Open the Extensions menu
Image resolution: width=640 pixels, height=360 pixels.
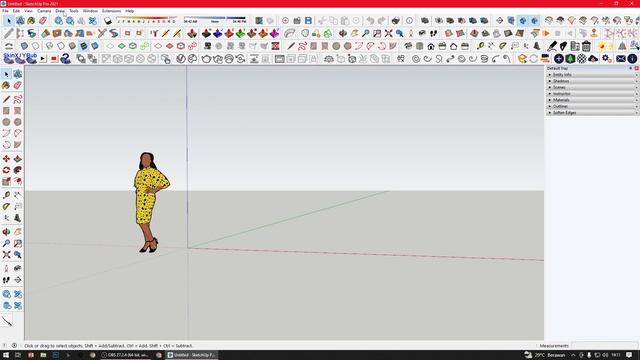[x=111, y=11]
